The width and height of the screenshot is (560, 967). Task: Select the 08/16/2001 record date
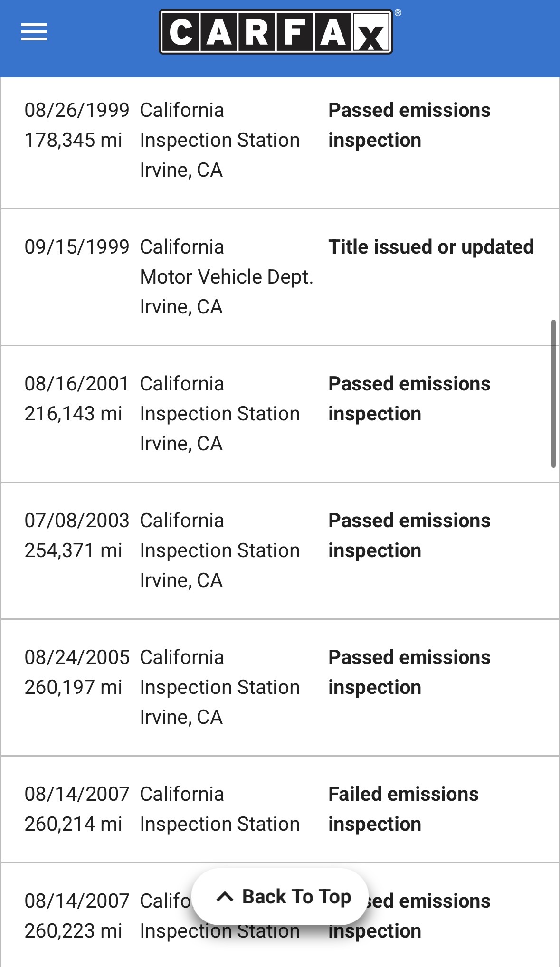tap(77, 384)
